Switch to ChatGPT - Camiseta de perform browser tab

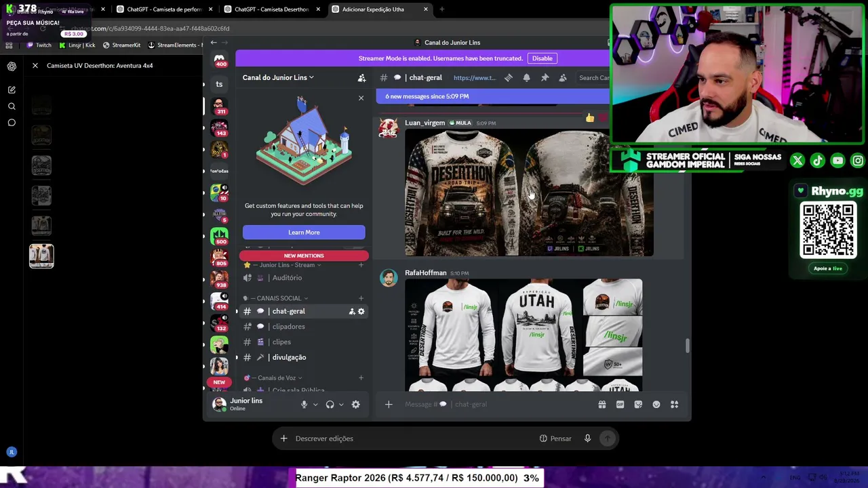[x=163, y=9]
